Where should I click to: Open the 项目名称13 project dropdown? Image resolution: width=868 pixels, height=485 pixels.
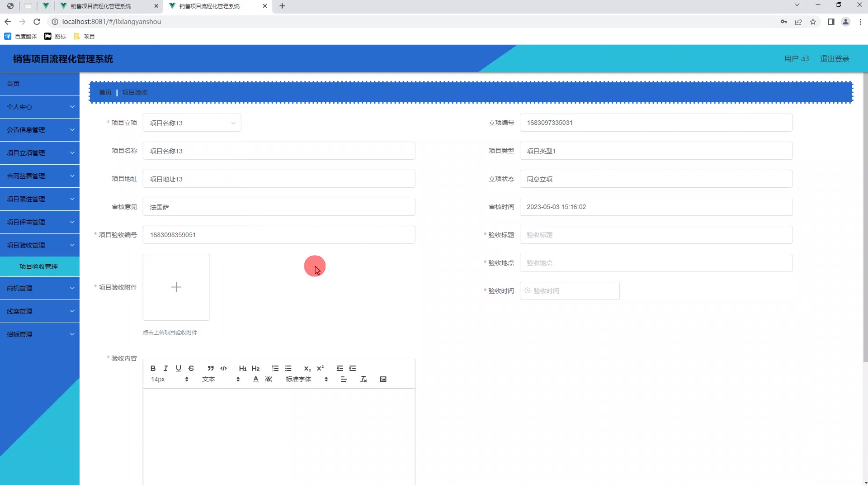192,123
